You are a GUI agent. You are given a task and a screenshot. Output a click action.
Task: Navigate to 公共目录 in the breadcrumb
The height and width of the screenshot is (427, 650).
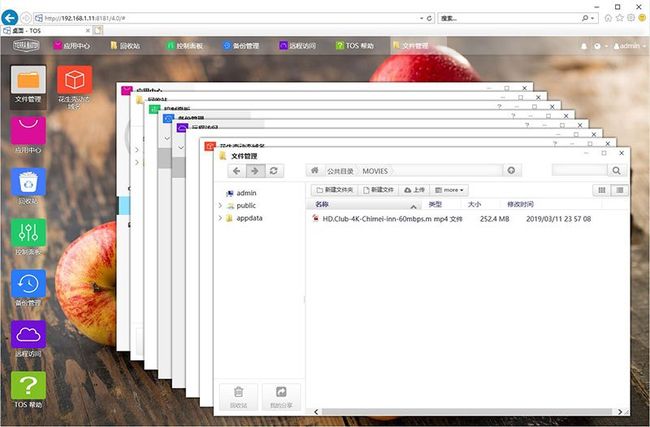click(x=340, y=171)
